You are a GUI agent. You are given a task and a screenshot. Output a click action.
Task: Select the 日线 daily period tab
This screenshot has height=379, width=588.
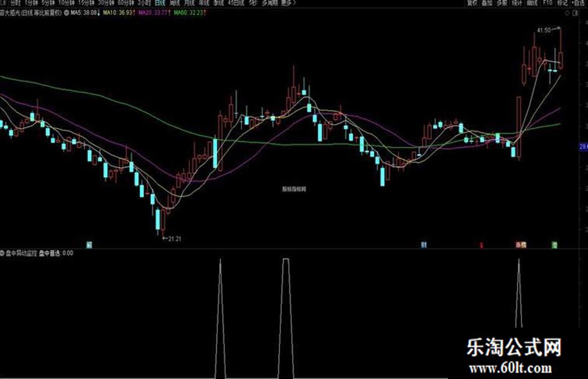pyautogui.click(x=160, y=2)
